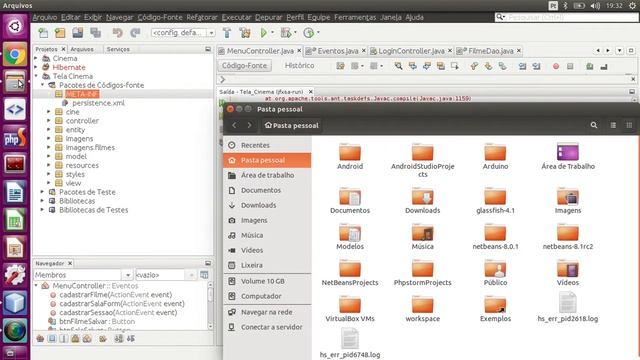The width and height of the screenshot is (640, 360).
Task: Open the Membros combo box in Navegador
Action: coord(83,275)
